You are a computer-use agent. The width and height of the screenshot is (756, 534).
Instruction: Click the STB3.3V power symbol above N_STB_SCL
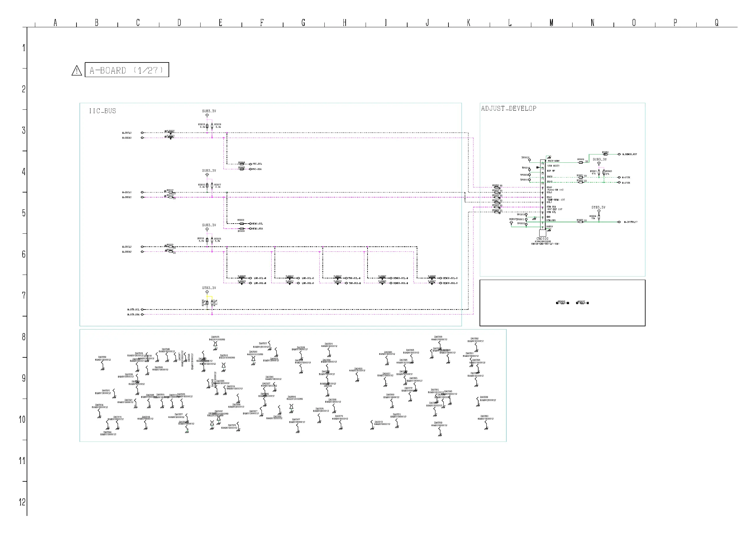pyautogui.click(x=207, y=292)
